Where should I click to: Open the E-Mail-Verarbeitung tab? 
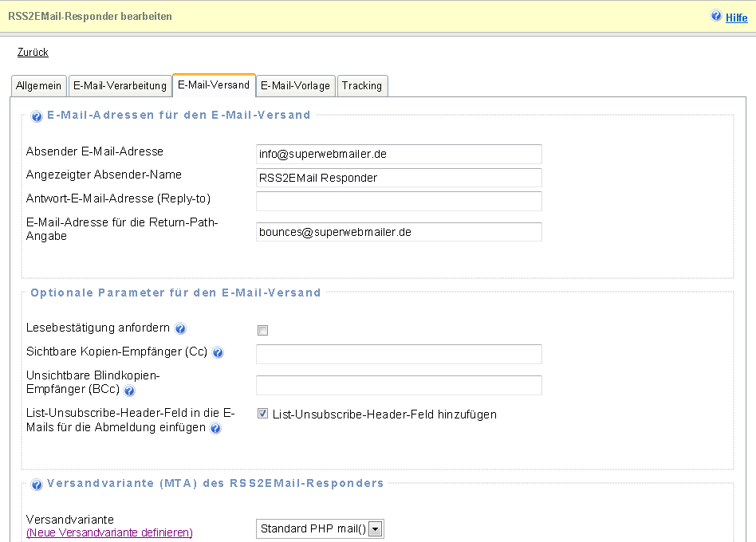pyautogui.click(x=120, y=86)
